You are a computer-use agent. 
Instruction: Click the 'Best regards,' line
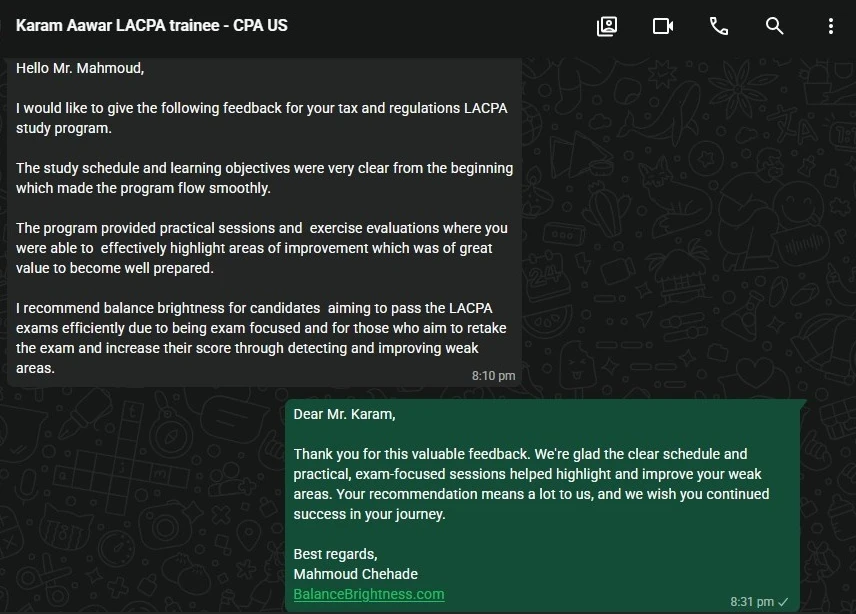coord(336,554)
